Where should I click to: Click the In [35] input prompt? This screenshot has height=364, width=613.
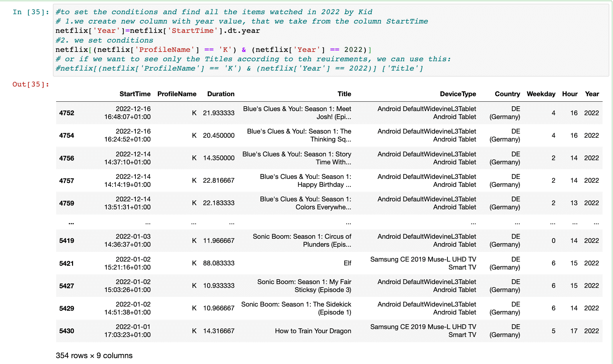pos(31,12)
